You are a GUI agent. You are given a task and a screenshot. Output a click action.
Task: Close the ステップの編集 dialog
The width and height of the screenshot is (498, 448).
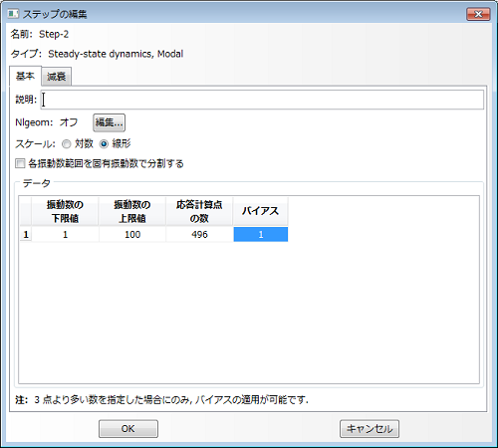coord(478,14)
